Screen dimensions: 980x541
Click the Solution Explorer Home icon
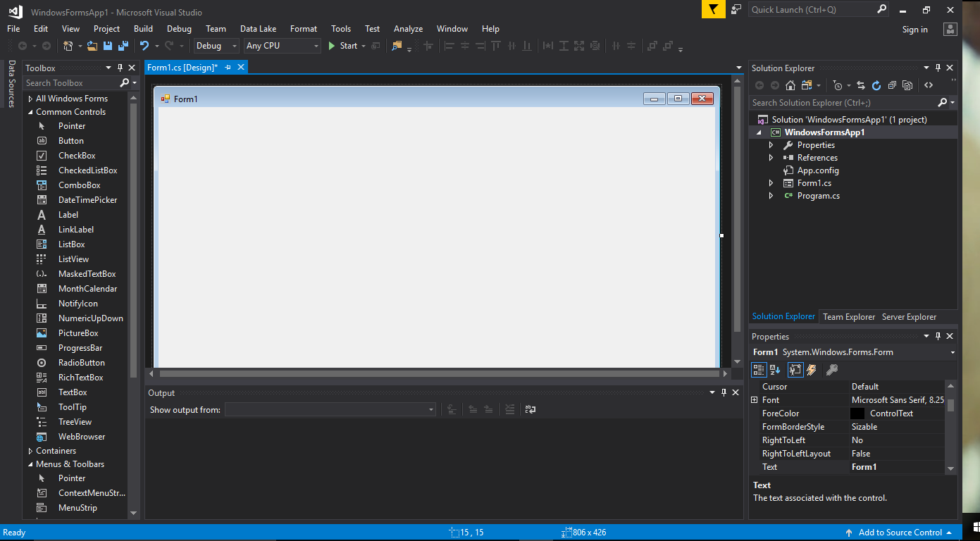point(790,85)
